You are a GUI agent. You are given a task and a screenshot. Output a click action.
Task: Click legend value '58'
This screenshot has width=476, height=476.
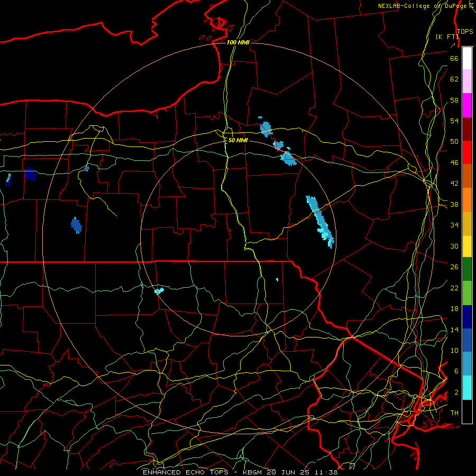click(454, 100)
